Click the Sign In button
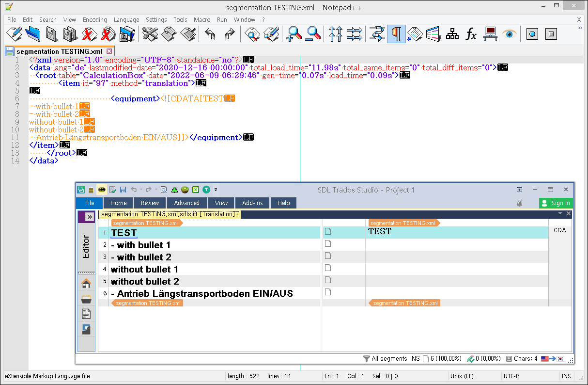The height and width of the screenshot is (385, 588). (x=556, y=203)
